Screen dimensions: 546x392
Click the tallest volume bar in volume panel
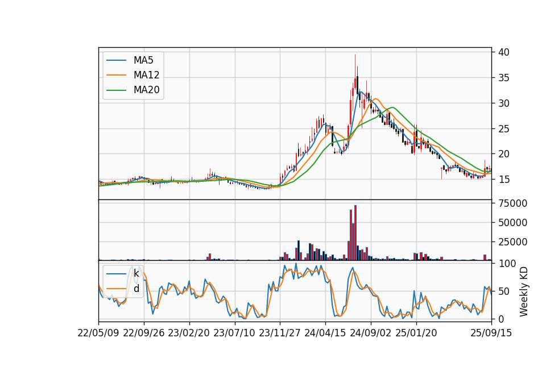[x=355, y=233]
